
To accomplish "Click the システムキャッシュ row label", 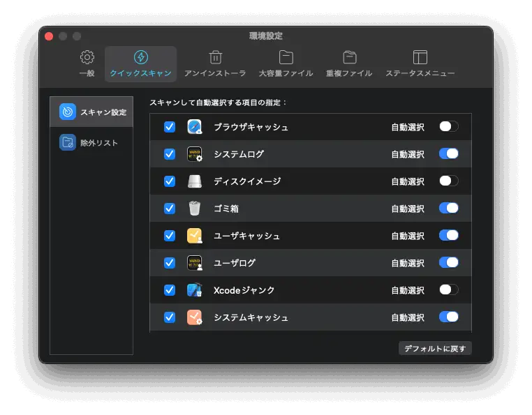I will coord(251,317).
